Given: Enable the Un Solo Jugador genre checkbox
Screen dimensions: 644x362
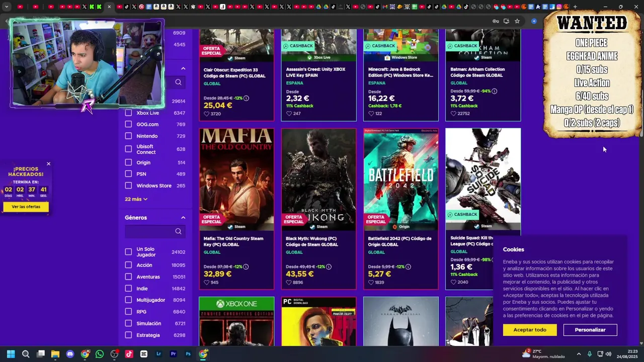Looking at the screenshot, I should click(128, 252).
